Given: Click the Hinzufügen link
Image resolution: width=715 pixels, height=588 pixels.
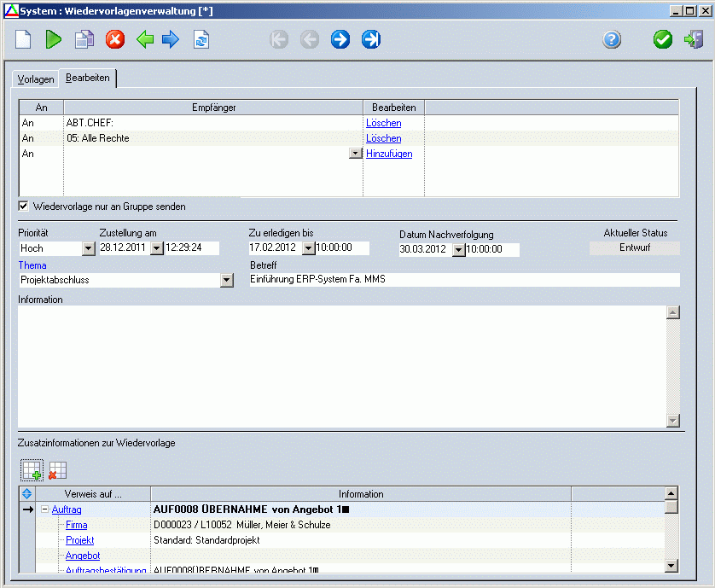Looking at the screenshot, I should [389, 154].
